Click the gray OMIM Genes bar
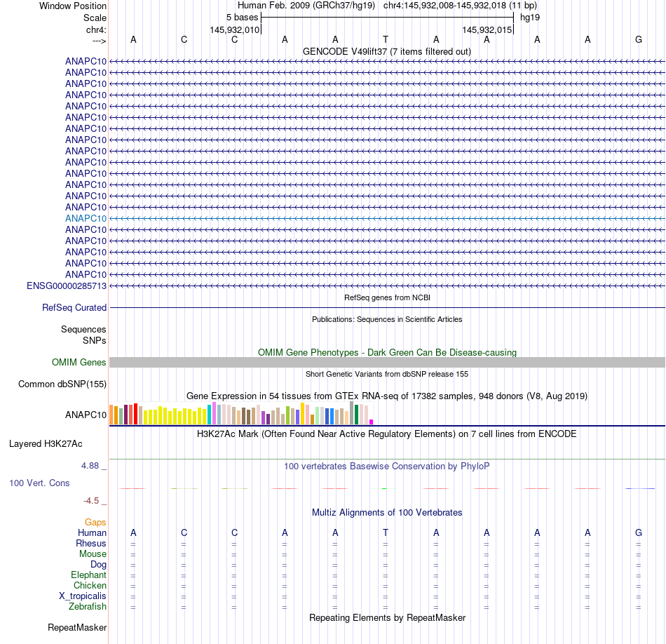The height and width of the screenshot is (644, 666). tap(387, 362)
